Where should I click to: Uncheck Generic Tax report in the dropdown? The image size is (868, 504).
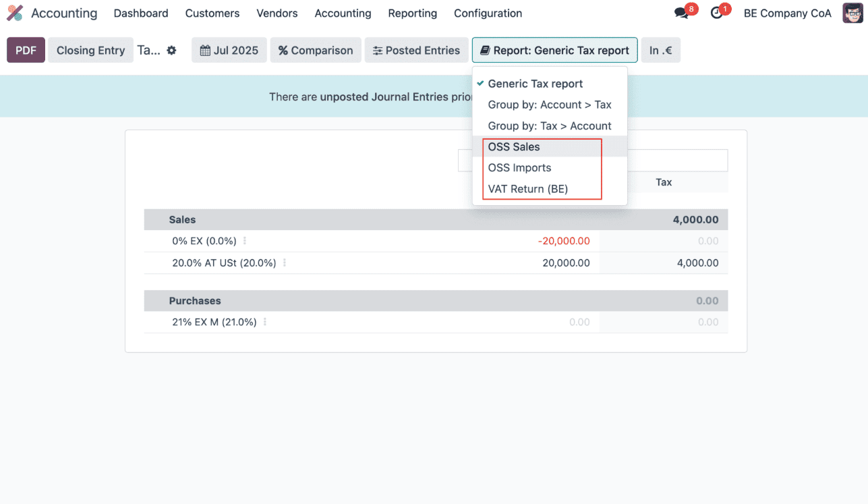click(x=535, y=83)
